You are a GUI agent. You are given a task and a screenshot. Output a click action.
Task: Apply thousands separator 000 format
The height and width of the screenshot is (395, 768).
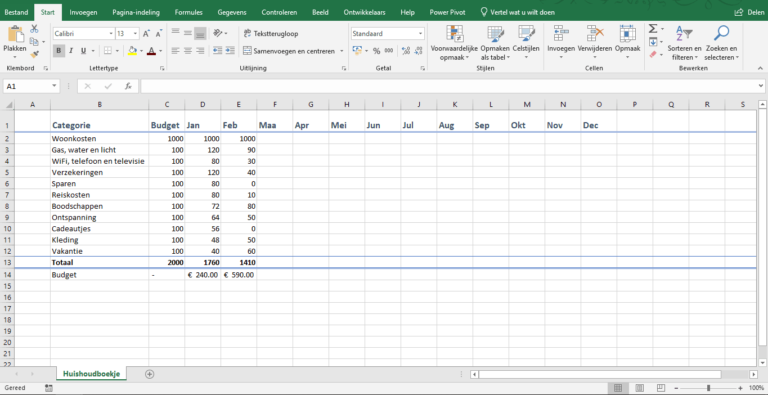389,50
